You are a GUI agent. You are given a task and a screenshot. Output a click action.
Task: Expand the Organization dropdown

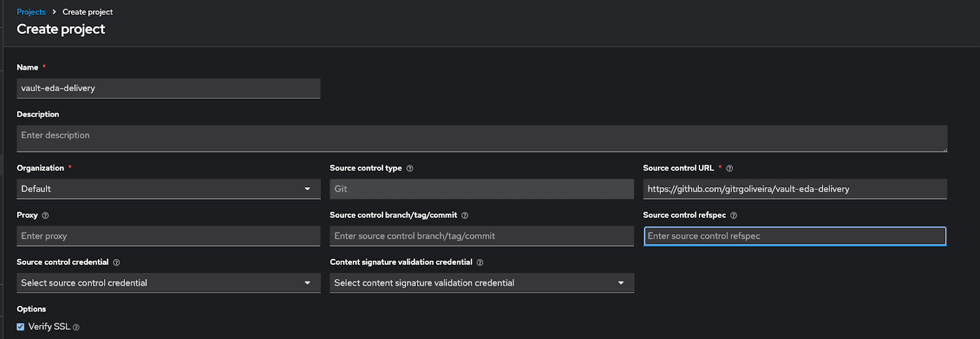(168, 189)
